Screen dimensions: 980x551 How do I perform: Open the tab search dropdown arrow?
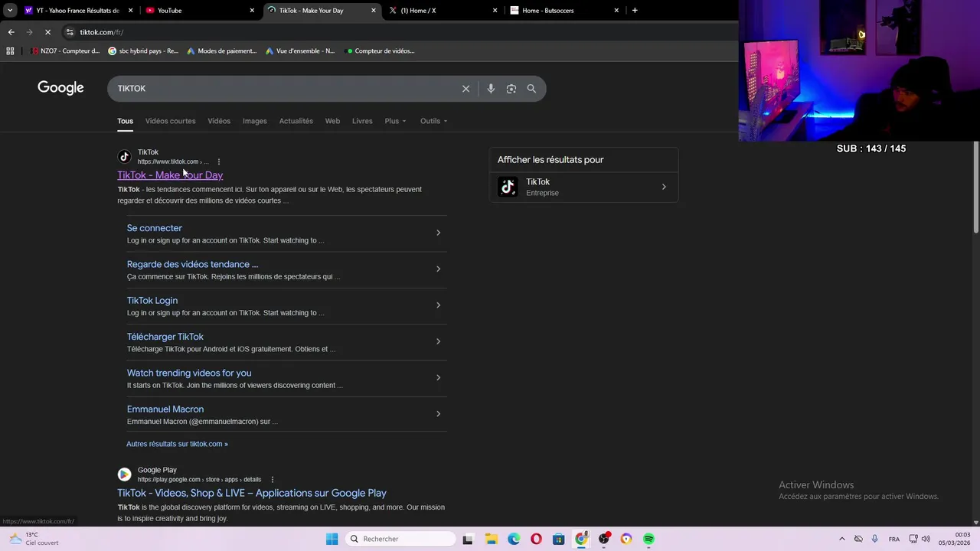[x=10, y=11]
